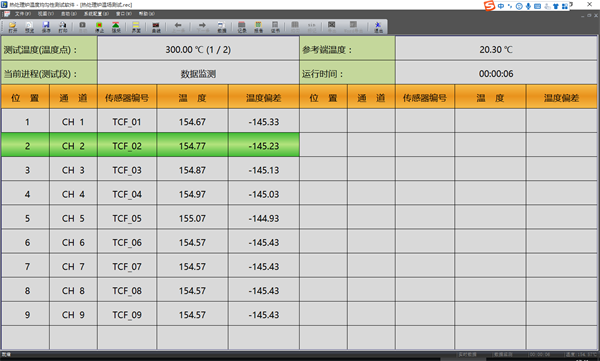The image size is (600, 361).
Task: Click the Sogou input method S logo
Action: click(x=489, y=6)
